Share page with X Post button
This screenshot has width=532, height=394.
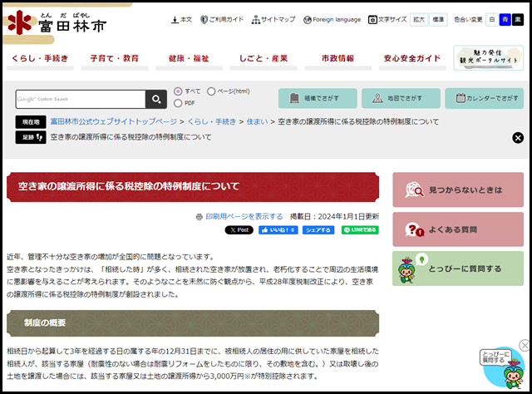pos(239,230)
